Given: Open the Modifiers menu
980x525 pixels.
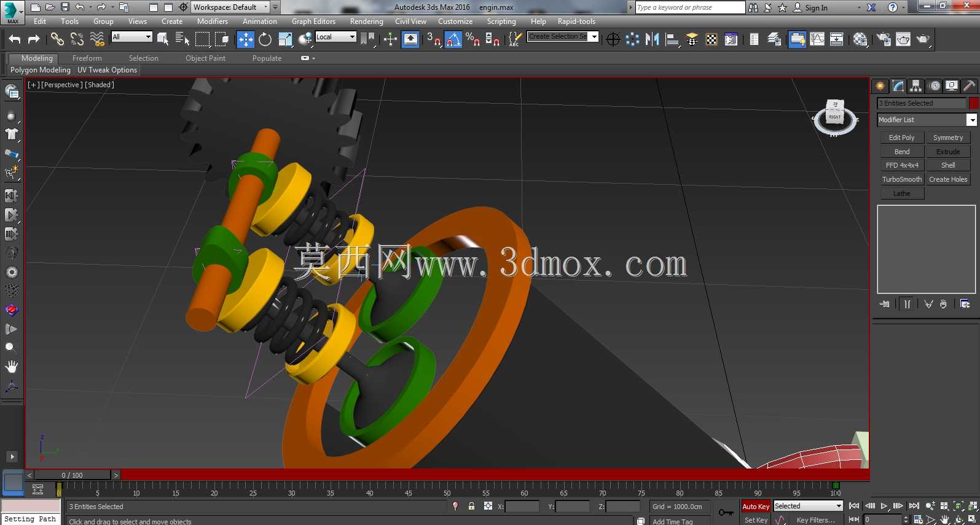Looking at the screenshot, I should pos(213,21).
